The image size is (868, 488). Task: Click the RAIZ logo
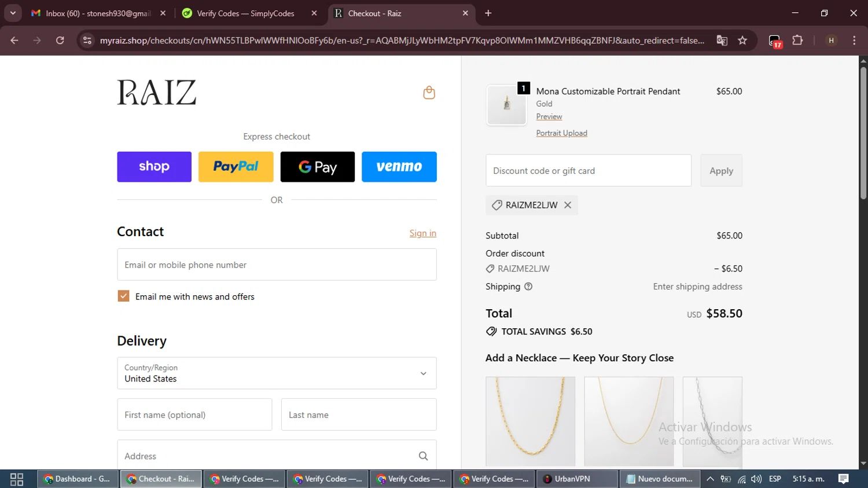pyautogui.click(x=157, y=93)
